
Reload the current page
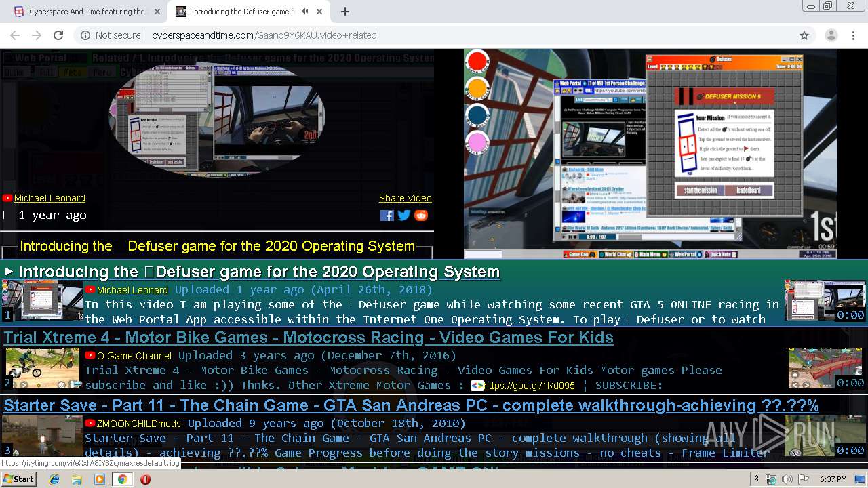tap(58, 35)
